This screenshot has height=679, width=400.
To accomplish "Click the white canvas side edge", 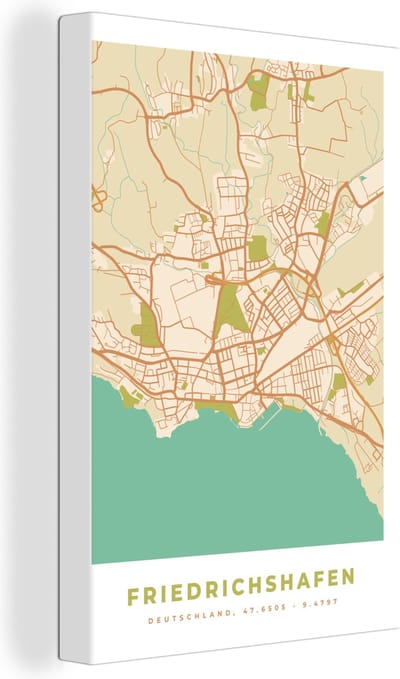I will [76, 338].
